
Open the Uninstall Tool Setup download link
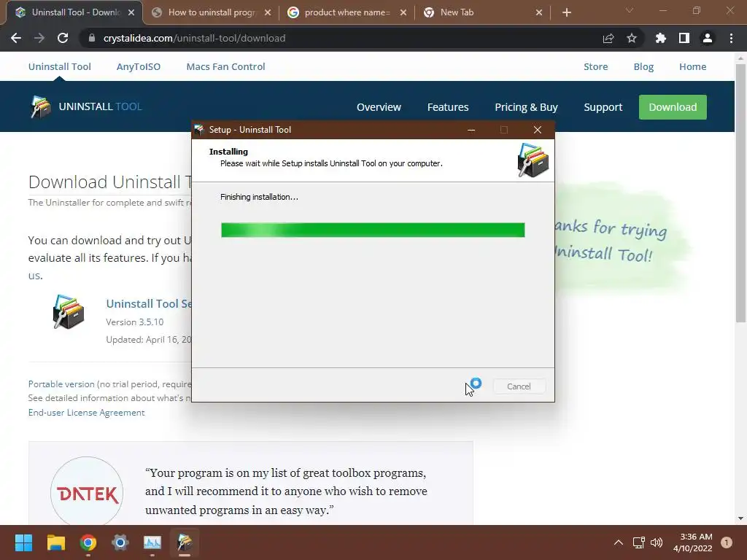point(149,304)
